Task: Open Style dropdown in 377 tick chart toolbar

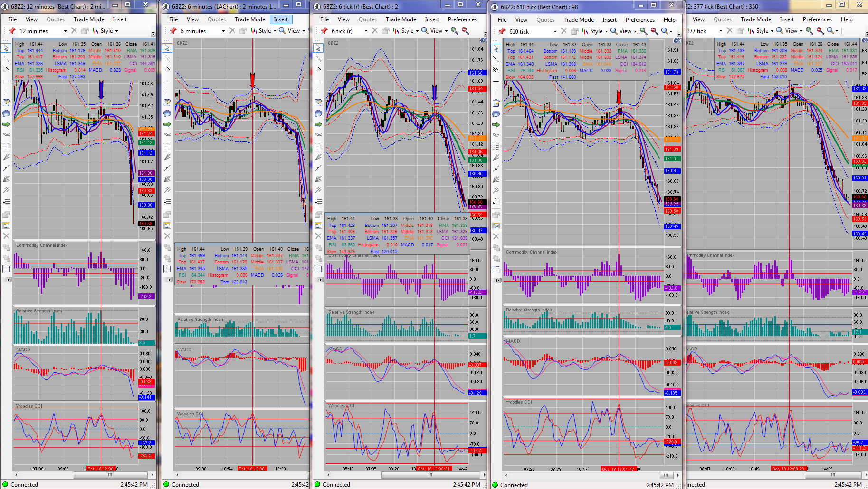Action: pyautogui.click(x=762, y=31)
